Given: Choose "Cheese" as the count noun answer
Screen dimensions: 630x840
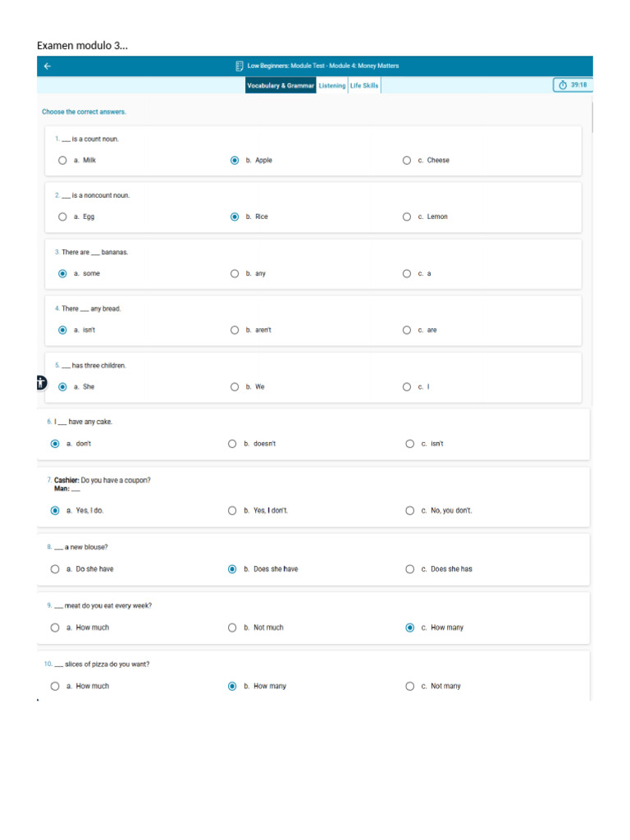Looking at the screenshot, I should pyautogui.click(x=407, y=161).
